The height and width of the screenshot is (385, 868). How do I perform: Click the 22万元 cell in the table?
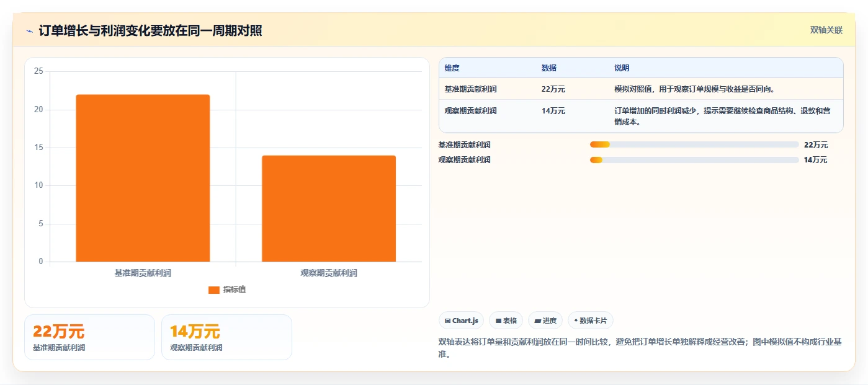click(553, 89)
